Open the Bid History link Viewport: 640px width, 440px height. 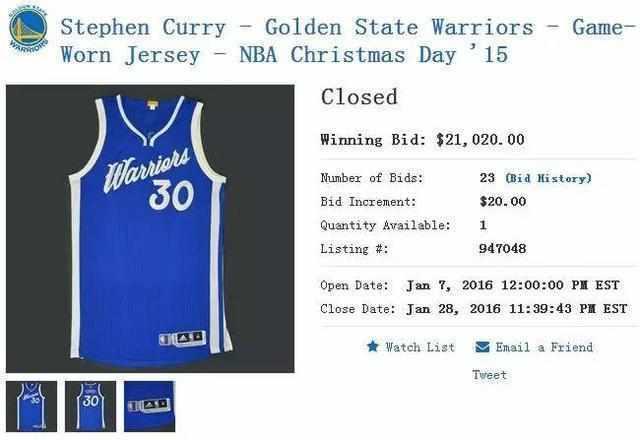[548, 178]
